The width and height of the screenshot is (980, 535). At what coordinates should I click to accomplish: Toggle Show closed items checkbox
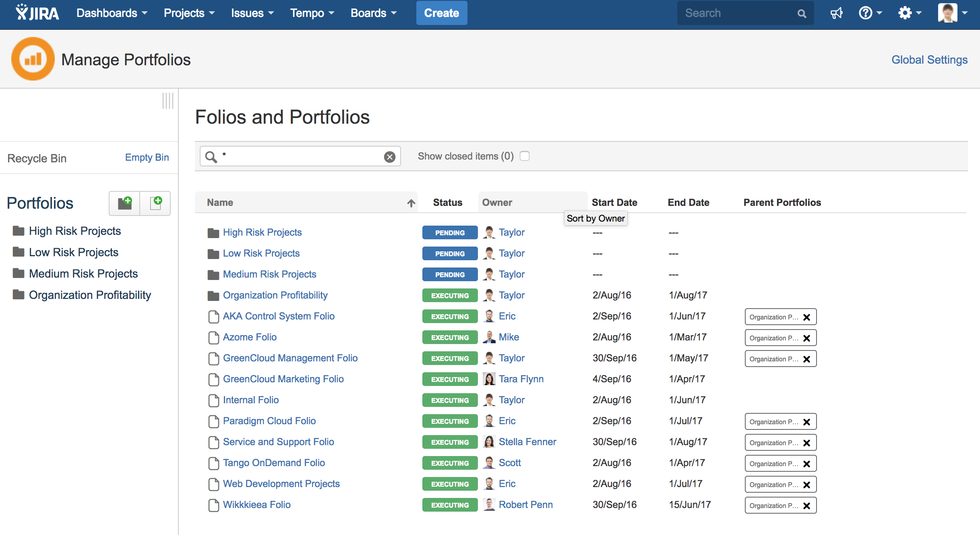(x=524, y=156)
